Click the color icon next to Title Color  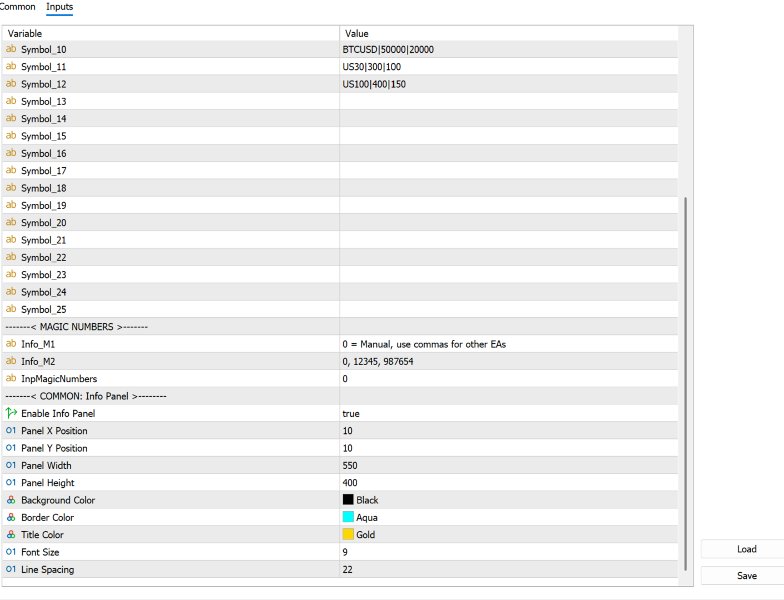click(x=11, y=534)
